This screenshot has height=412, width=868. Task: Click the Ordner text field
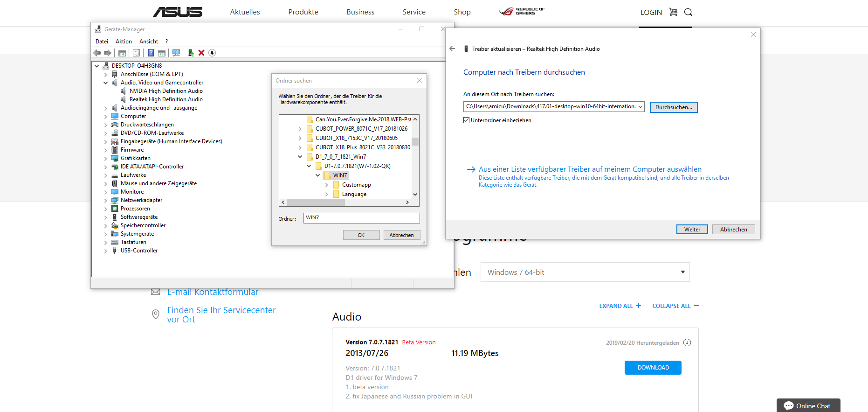[361, 218]
